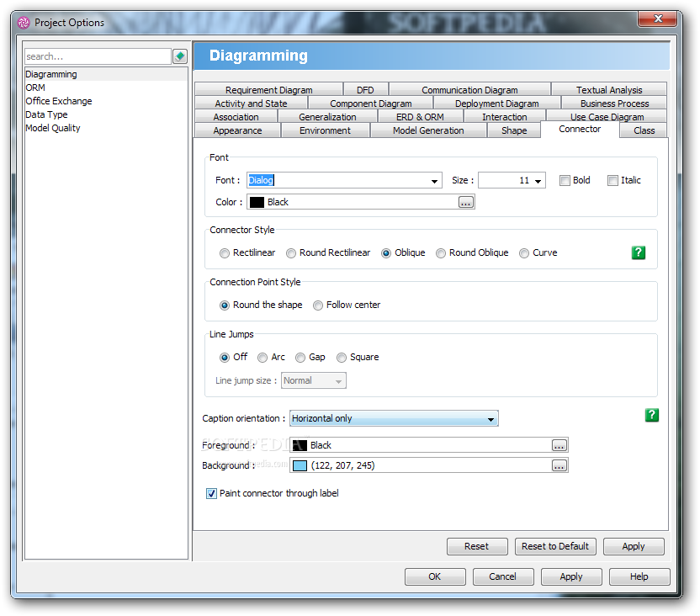The width and height of the screenshot is (700, 616).
Task: Click the Cancel button
Action: (x=502, y=576)
